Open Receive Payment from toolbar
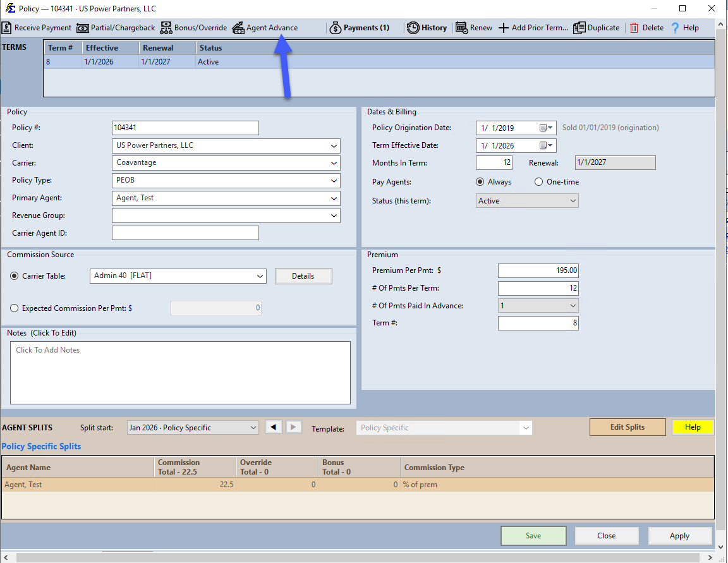The image size is (728, 563). 37,28
